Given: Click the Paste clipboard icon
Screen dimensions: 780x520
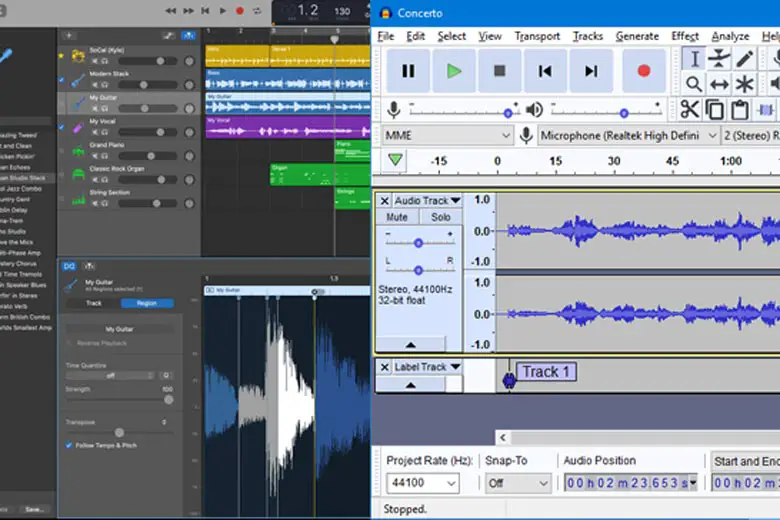Looking at the screenshot, I should click(740, 110).
